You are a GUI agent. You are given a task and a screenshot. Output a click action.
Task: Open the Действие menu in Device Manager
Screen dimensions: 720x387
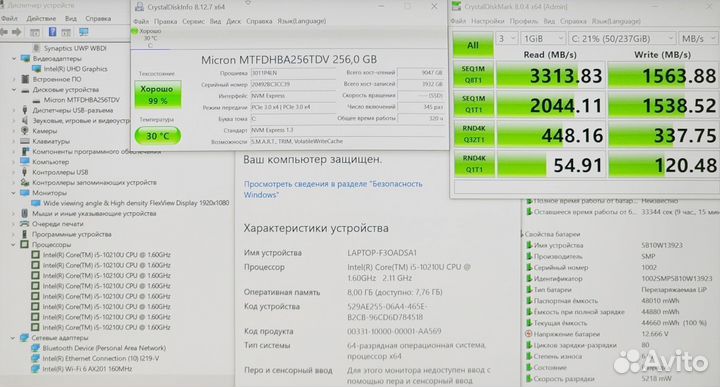click(x=41, y=18)
